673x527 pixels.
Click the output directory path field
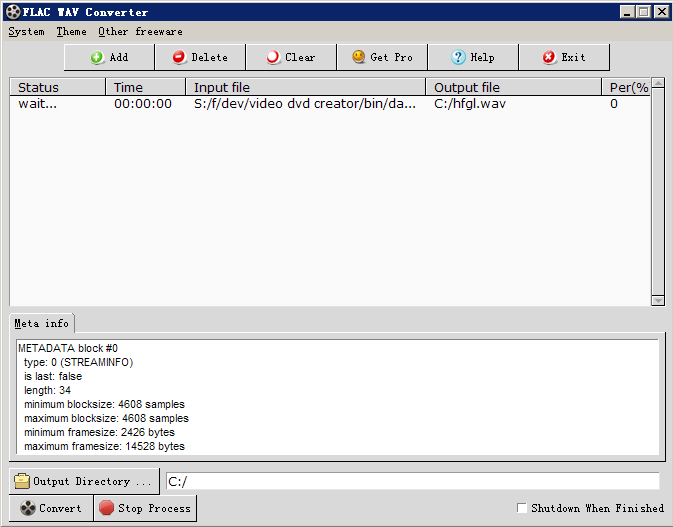point(412,481)
